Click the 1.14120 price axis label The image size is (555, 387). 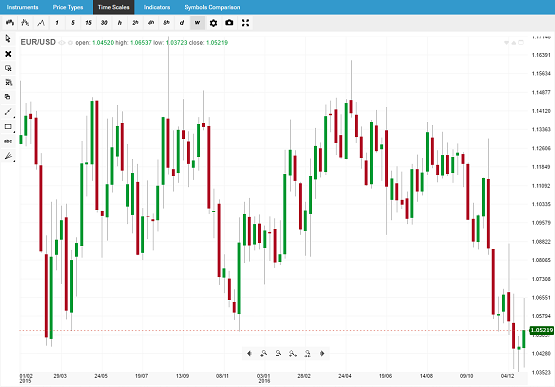541,111
